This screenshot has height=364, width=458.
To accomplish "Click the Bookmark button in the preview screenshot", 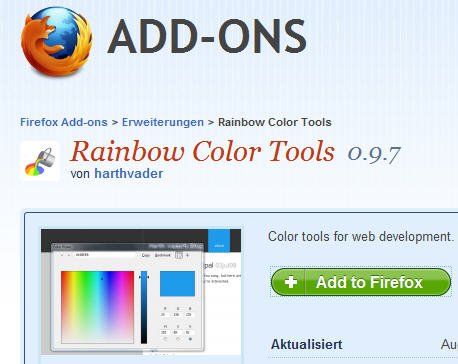I will [163, 255].
